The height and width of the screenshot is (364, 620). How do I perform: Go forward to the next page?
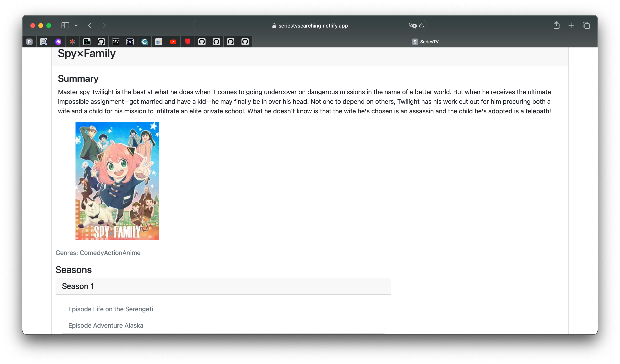point(104,25)
